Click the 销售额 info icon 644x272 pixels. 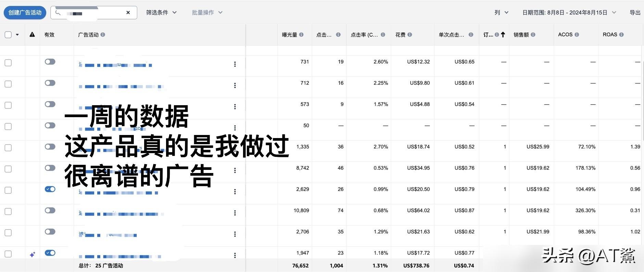point(533,35)
